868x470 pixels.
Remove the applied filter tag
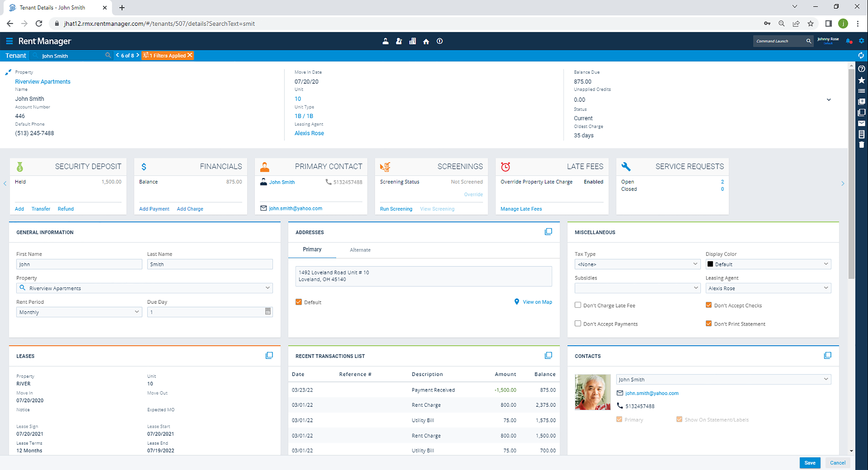pyautogui.click(x=190, y=56)
